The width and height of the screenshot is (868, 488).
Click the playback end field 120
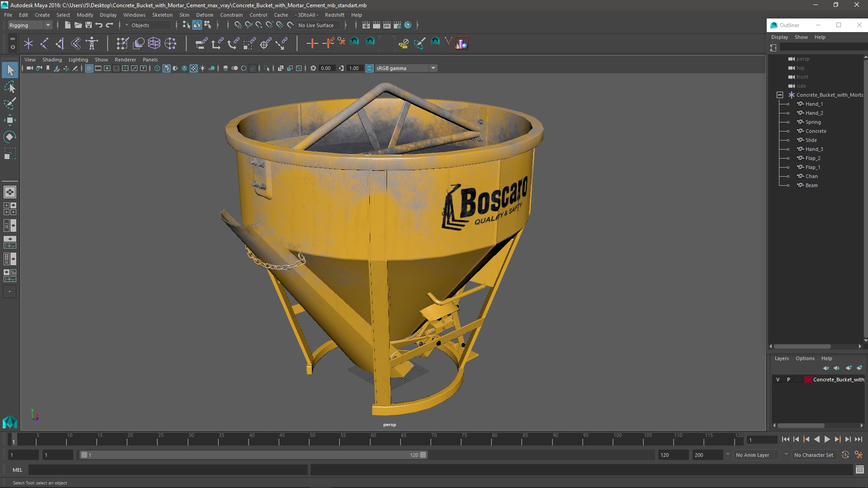click(673, 455)
